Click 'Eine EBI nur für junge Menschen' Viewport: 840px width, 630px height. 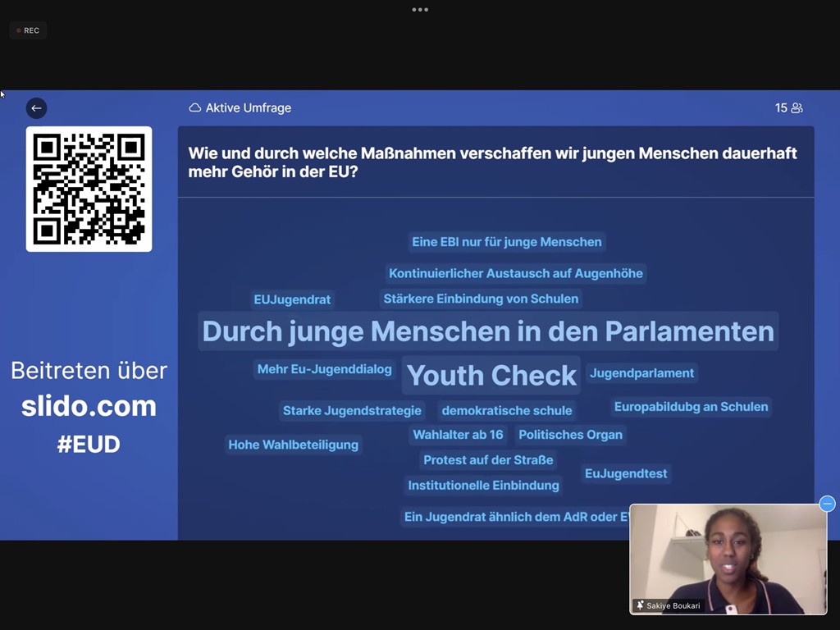click(507, 242)
